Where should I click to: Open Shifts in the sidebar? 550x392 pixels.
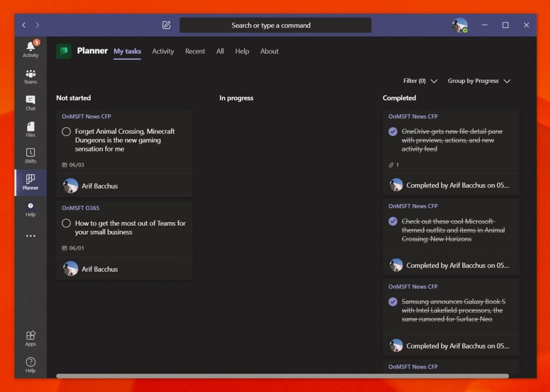click(31, 156)
